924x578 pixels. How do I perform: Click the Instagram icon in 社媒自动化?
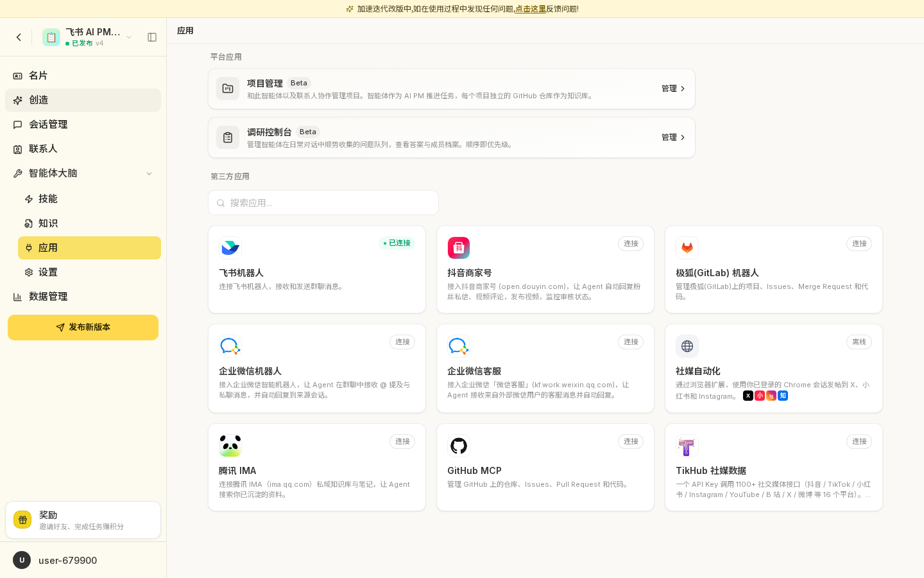click(x=771, y=396)
